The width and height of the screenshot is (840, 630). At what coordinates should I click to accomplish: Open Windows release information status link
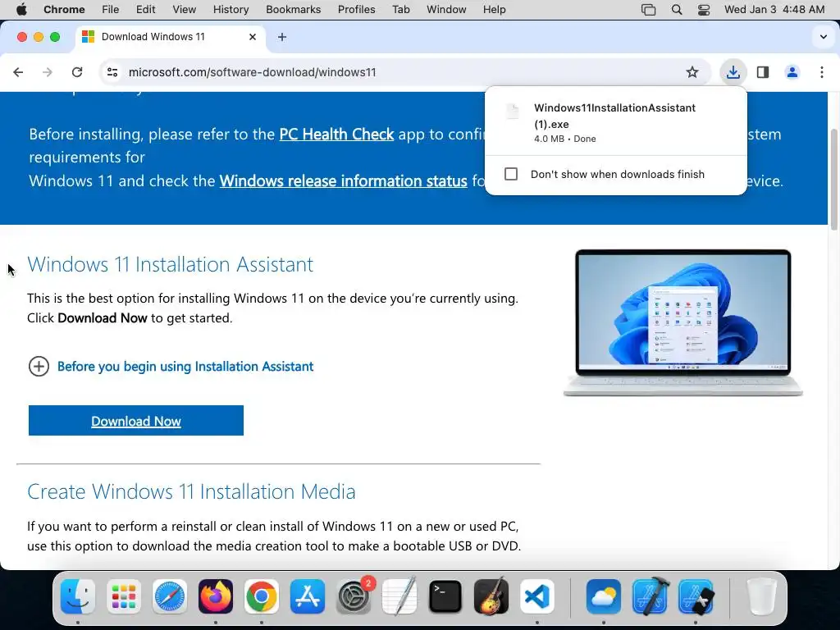coord(344,181)
